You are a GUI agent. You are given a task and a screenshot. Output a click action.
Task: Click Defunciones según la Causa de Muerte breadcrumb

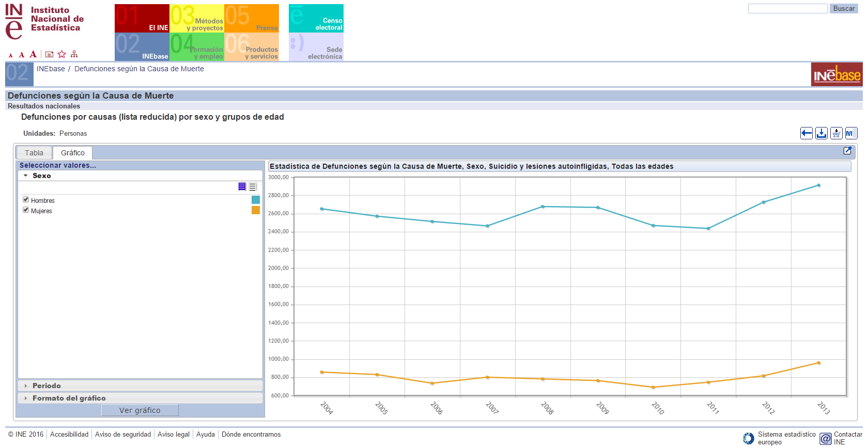coord(139,69)
